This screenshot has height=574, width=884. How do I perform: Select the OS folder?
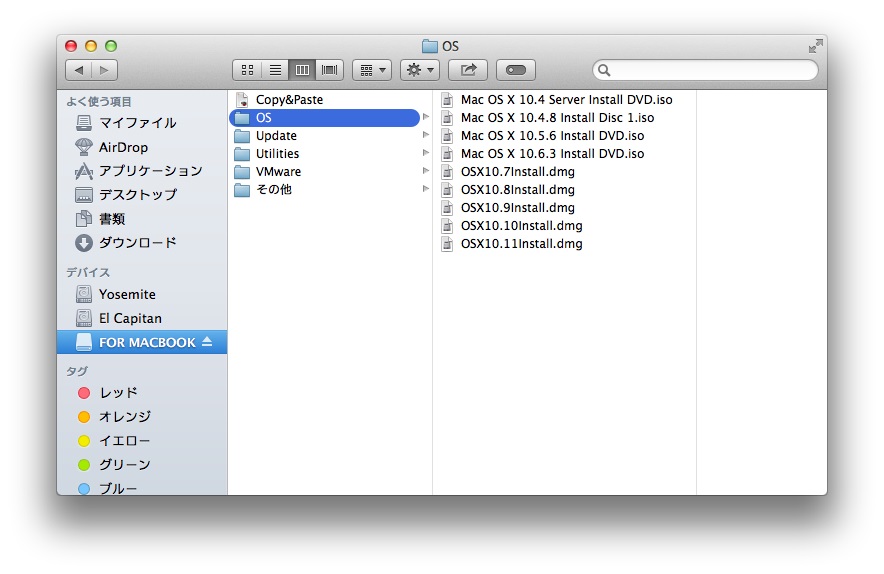324,118
